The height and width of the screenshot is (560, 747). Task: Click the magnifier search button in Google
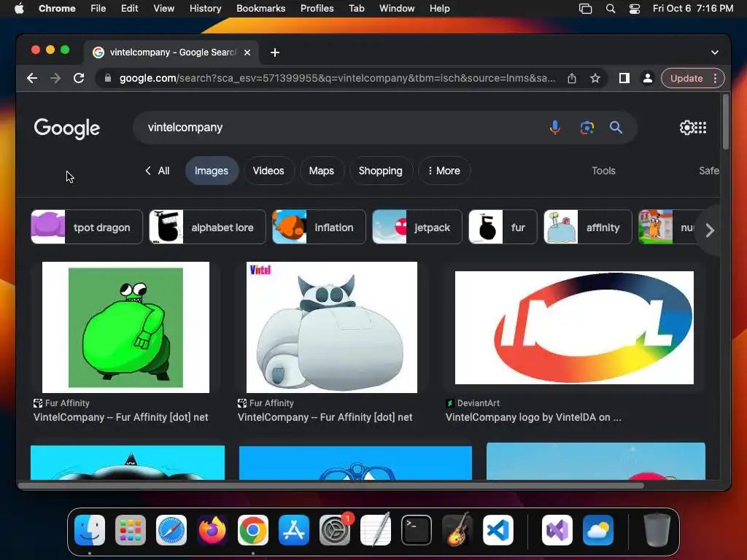coord(616,128)
